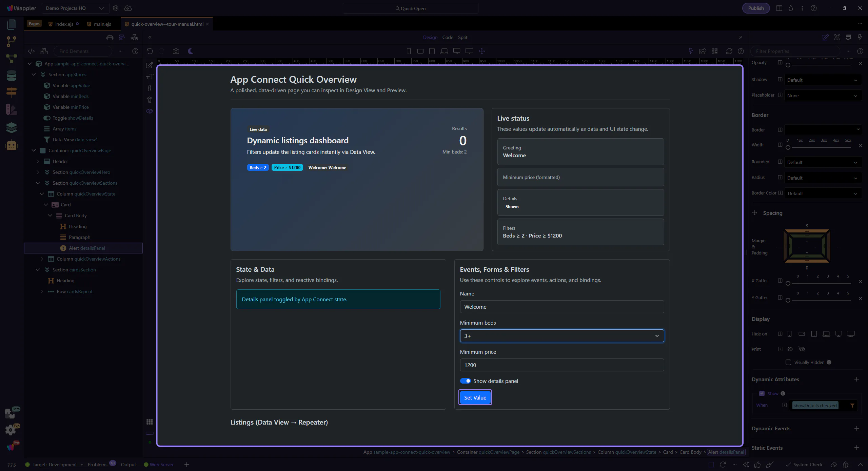
Task: Toggle the Show details panel switch
Action: click(x=465, y=381)
